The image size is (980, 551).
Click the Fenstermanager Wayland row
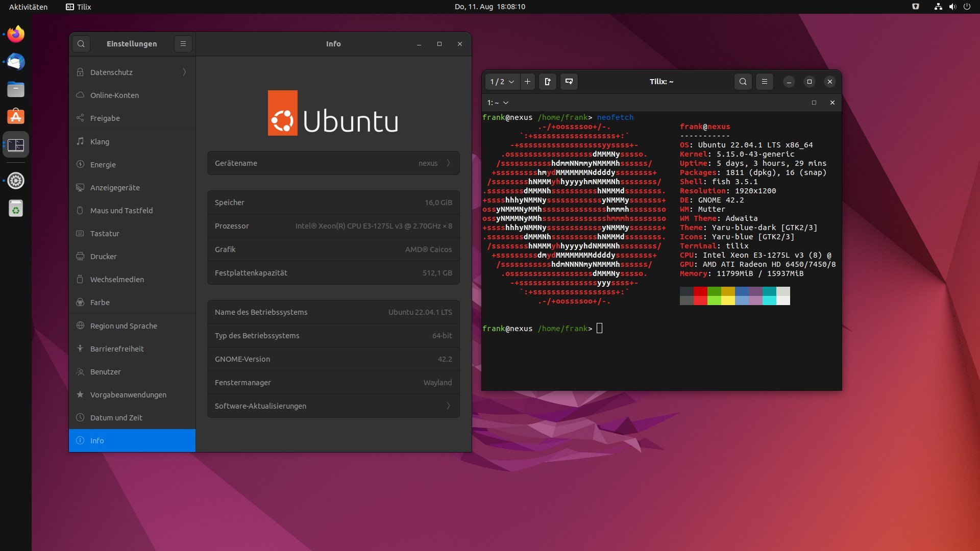333,383
